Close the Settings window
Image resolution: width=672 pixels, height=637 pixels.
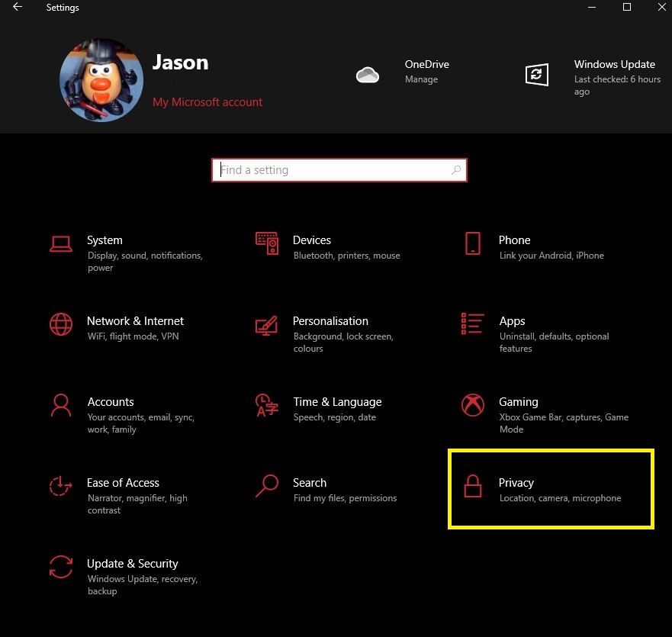pyautogui.click(x=662, y=7)
